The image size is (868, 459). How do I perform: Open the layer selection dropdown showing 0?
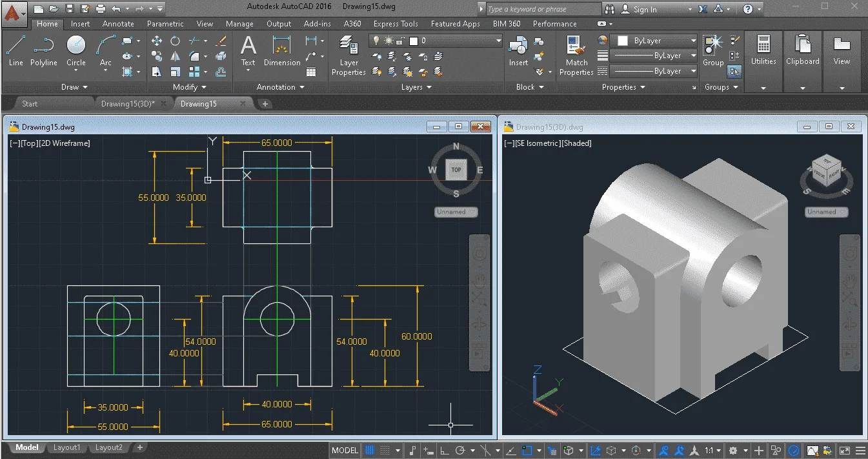click(436, 41)
